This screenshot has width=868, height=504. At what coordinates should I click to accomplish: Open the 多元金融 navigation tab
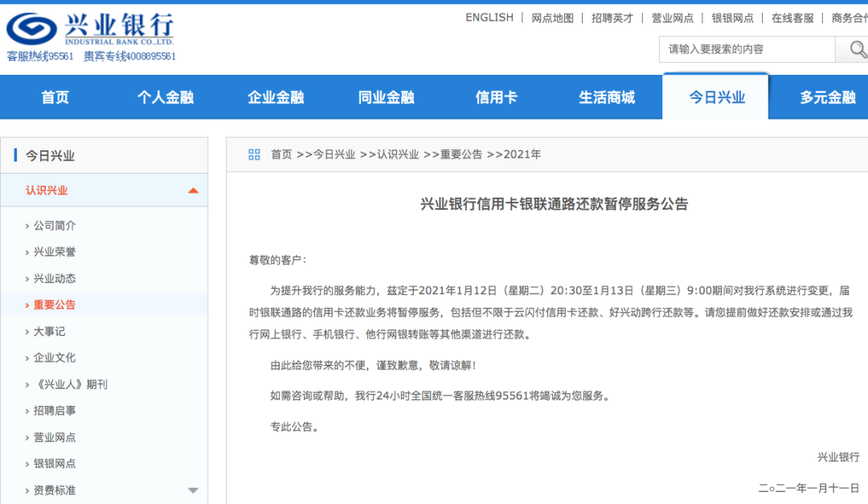click(828, 97)
